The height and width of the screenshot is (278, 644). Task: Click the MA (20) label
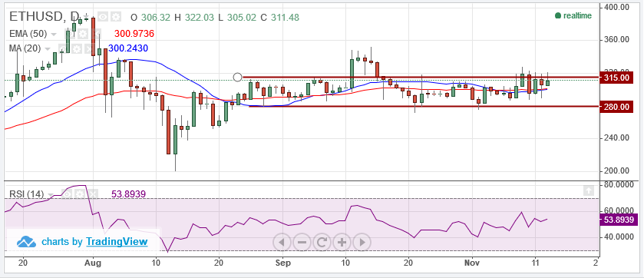pyautogui.click(x=25, y=48)
